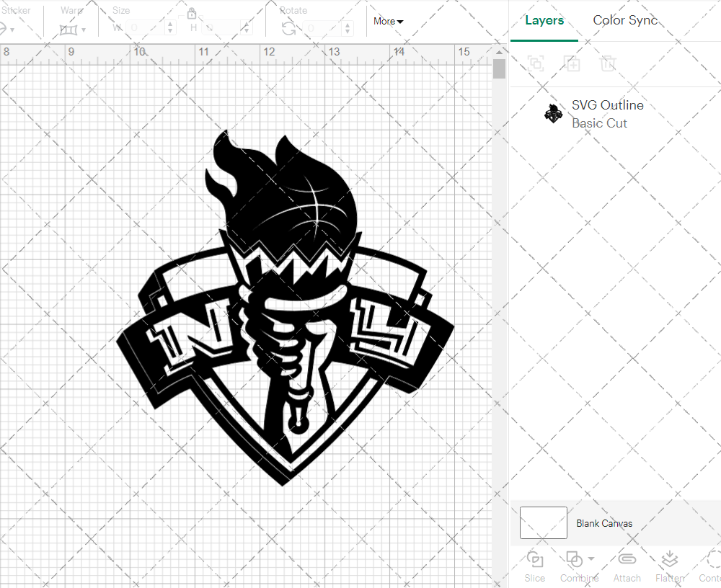Click the Group layers icon
The height and width of the screenshot is (588, 721).
536,63
